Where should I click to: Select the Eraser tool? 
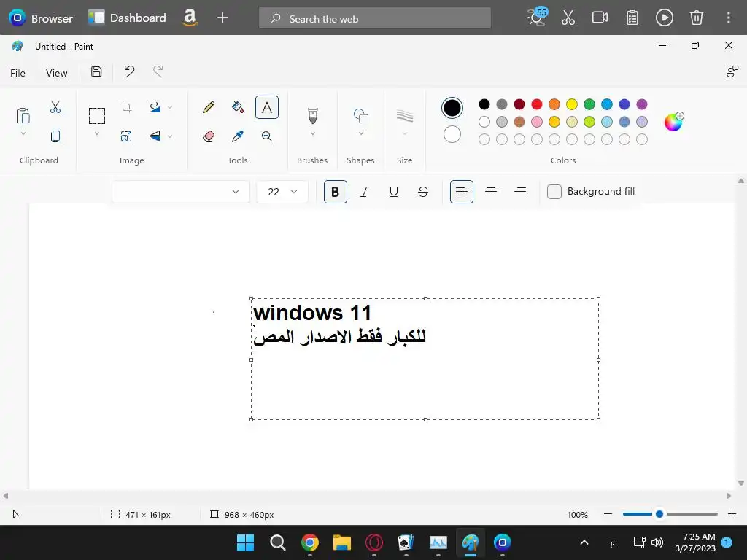pyautogui.click(x=208, y=136)
